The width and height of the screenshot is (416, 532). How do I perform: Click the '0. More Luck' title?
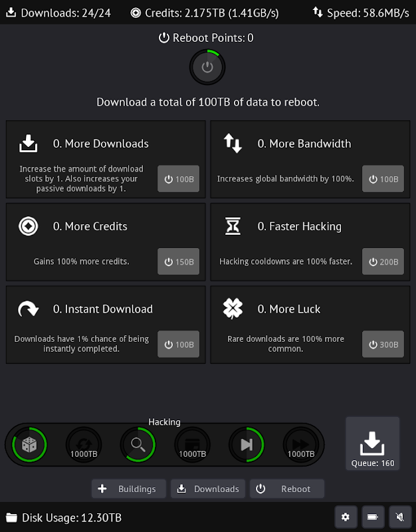click(x=289, y=309)
